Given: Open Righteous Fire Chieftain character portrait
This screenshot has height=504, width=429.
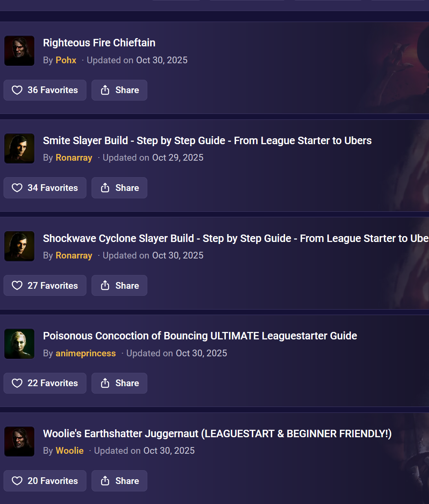Looking at the screenshot, I should [19, 51].
